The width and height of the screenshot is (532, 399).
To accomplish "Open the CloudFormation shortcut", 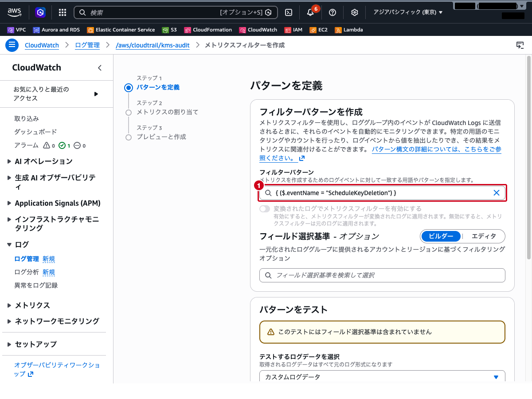I will pyautogui.click(x=208, y=30).
